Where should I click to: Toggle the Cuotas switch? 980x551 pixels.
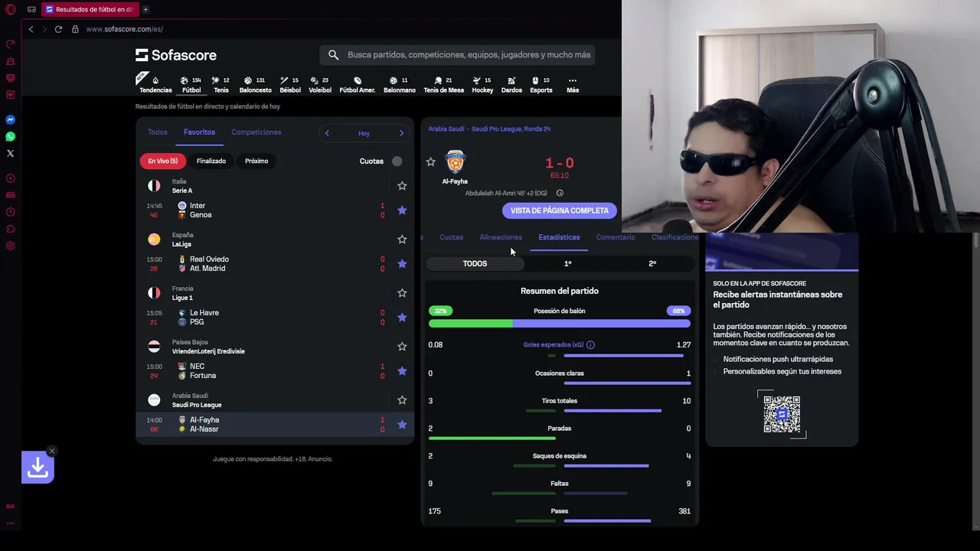tap(397, 161)
